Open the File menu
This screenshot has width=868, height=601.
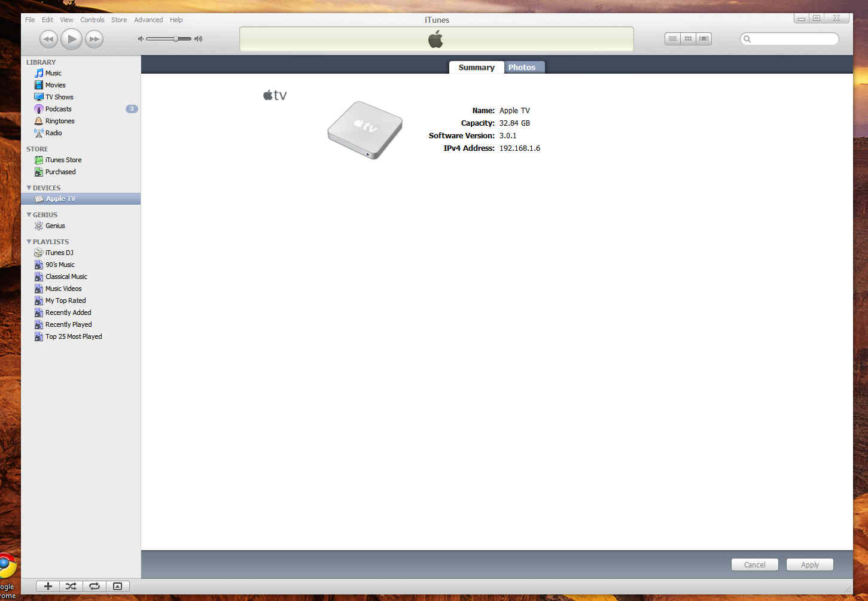tap(30, 20)
